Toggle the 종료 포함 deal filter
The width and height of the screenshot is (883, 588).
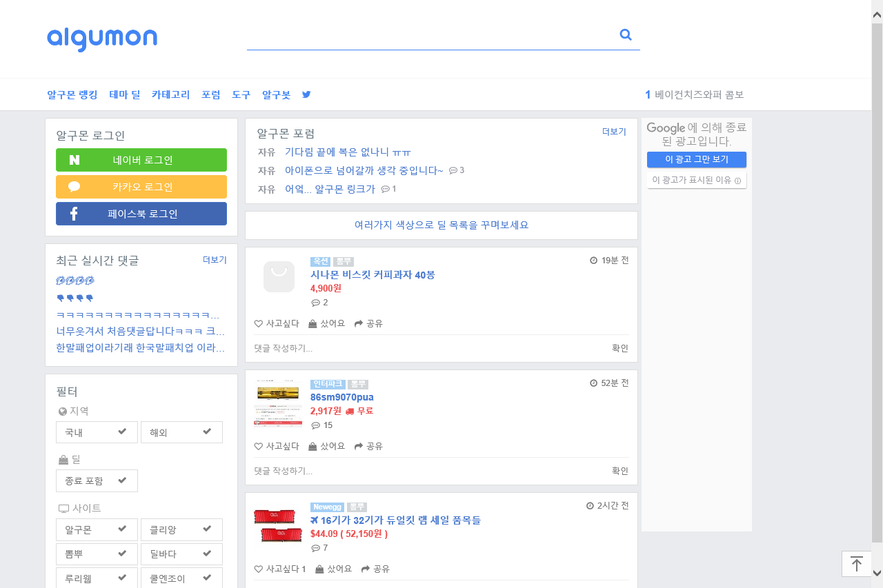pyautogui.click(x=97, y=480)
